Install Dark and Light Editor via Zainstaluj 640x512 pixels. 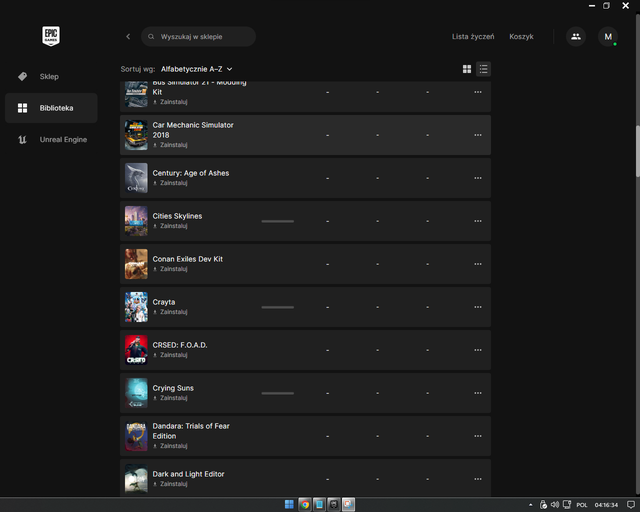(x=170, y=484)
